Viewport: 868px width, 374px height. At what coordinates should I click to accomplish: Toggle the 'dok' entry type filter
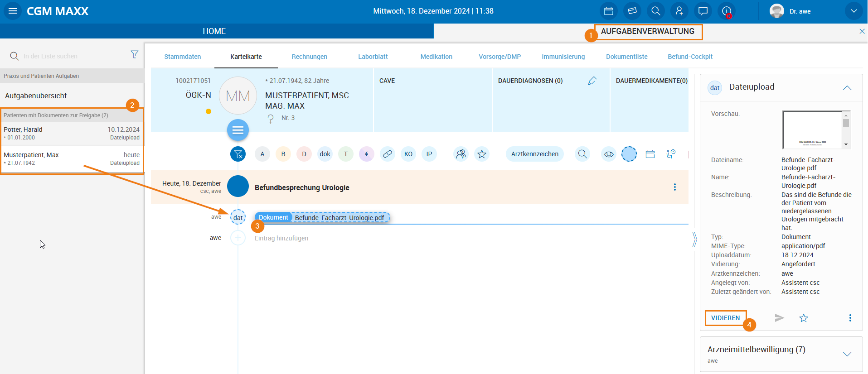click(x=325, y=154)
